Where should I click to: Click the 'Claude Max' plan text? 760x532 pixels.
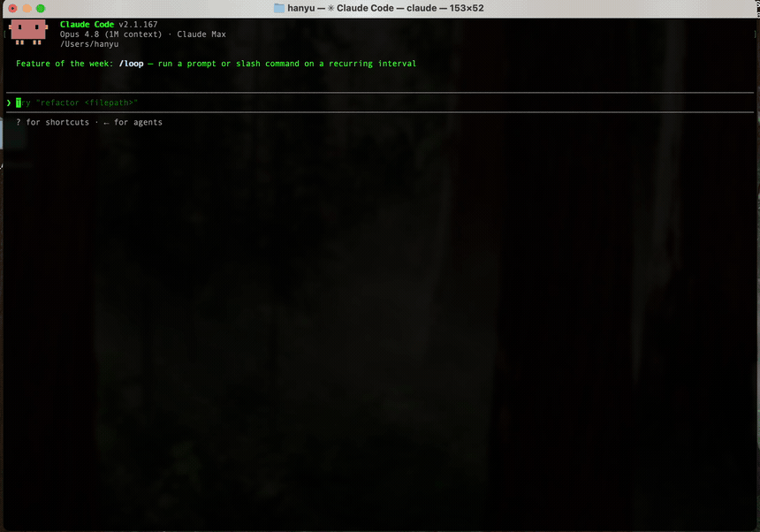(x=201, y=34)
